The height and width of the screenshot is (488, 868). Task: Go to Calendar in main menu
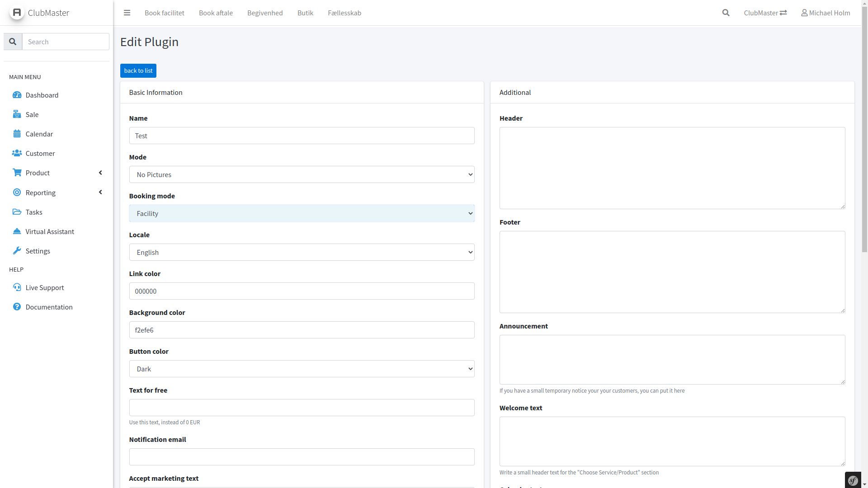point(39,134)
